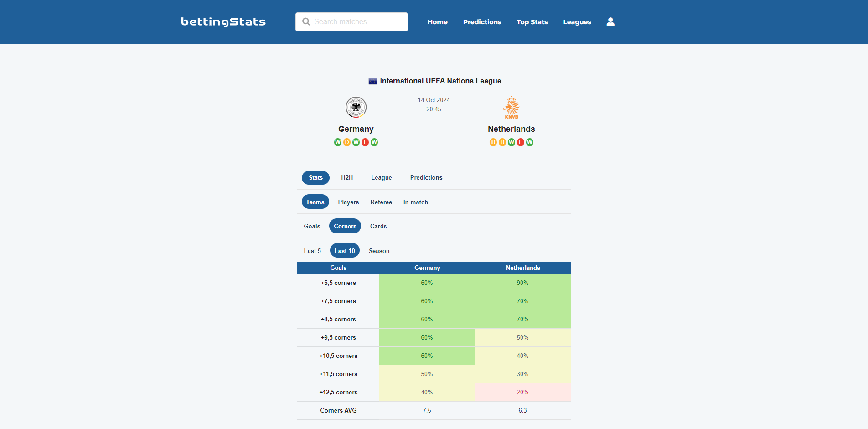Viewport: 868px width, 429px height.
Task: Click Netherlands' red L form badge
Action: coord(521,142)
